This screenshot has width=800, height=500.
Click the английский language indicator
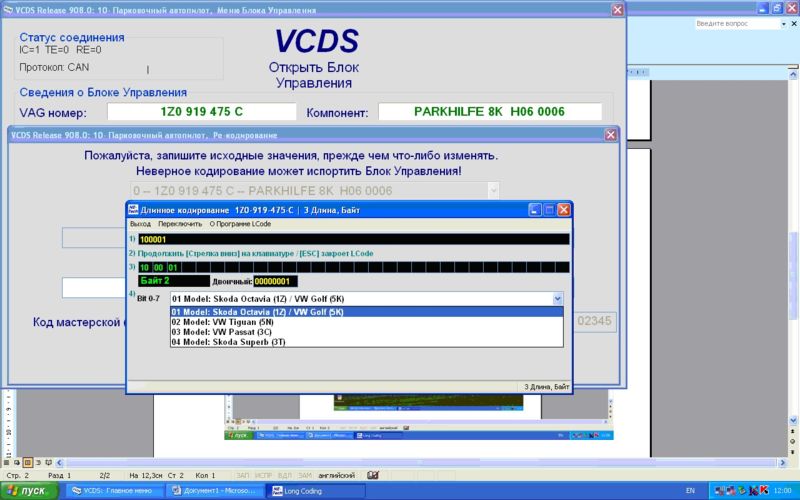[336, 476]
